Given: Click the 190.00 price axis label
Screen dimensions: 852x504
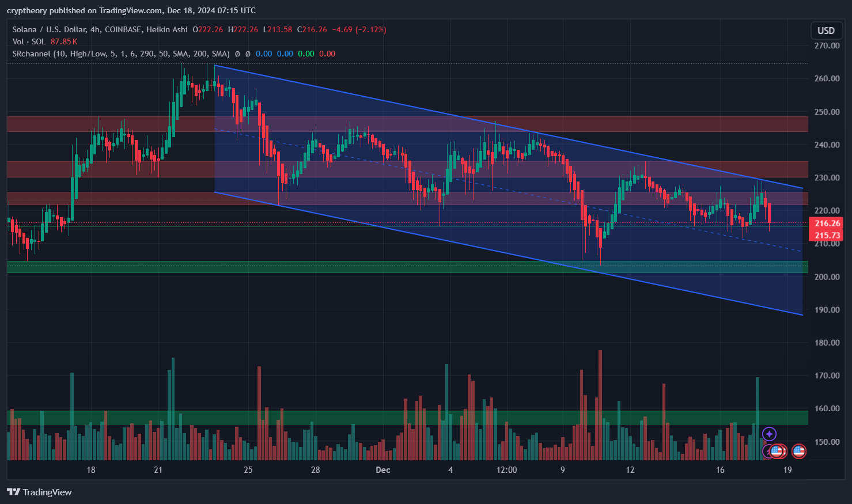Looking at the screenshot, I should [827, 309].
